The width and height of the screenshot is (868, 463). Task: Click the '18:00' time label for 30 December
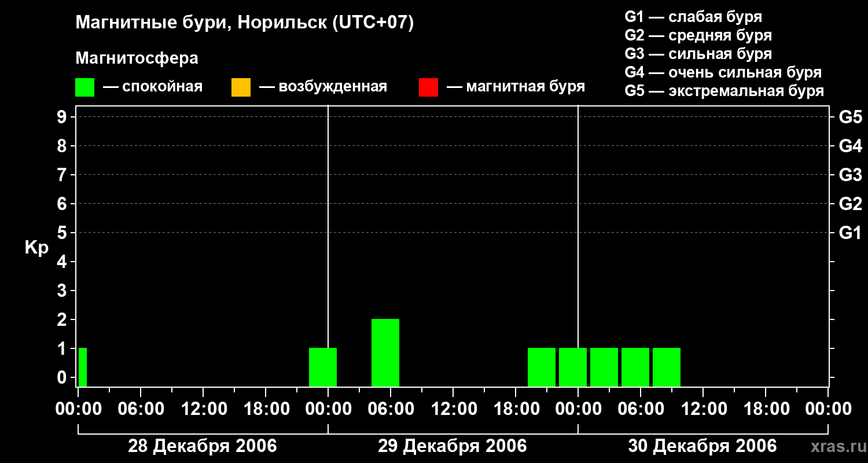click(766, 409)
